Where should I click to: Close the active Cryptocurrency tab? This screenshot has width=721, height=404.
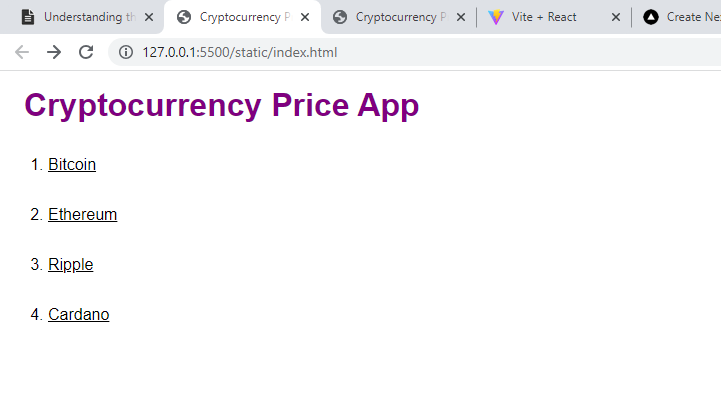pyautogui.click(x=305, y=17)
